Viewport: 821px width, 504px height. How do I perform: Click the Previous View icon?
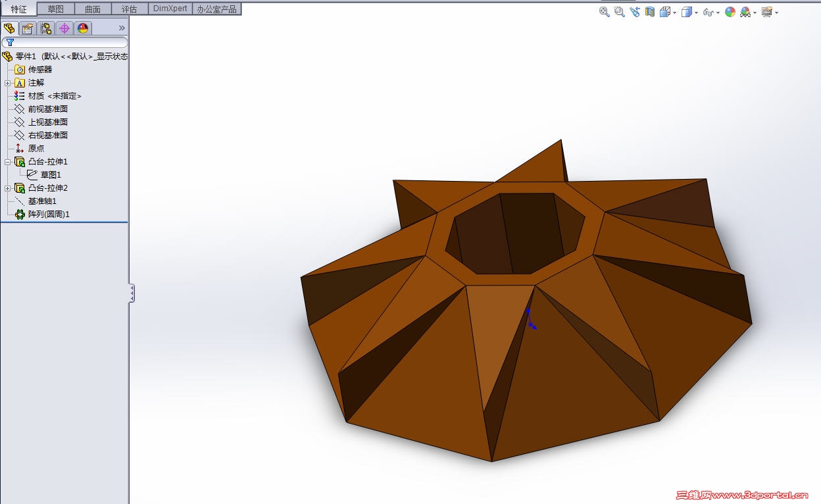click(x=634, y=12)
